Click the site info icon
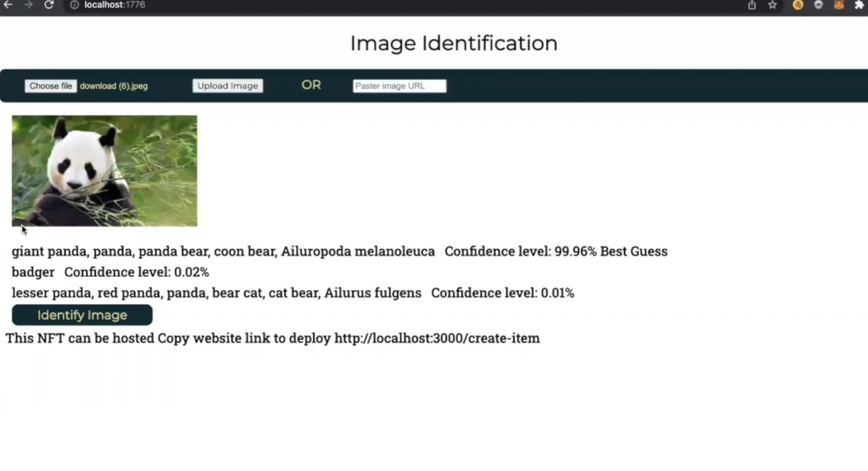The height and width of the screenshot is (471, 868). click(74, 5)
